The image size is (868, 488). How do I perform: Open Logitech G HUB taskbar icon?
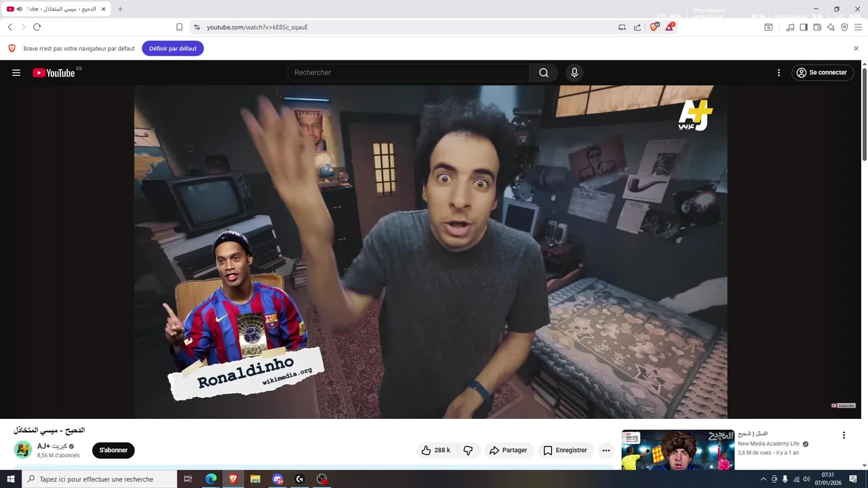[300, 479]
